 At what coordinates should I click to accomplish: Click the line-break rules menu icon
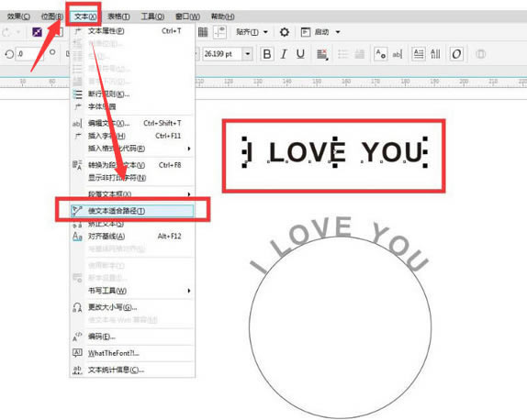pos(77,94)
